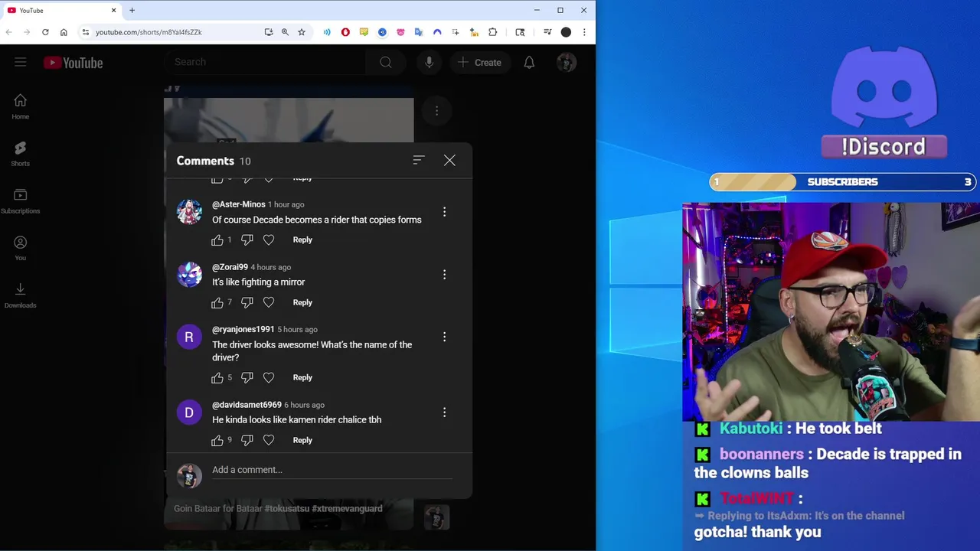This screenshot has width=980, height=551.
Task: Open the Create menu
Action: pos(479,63)
